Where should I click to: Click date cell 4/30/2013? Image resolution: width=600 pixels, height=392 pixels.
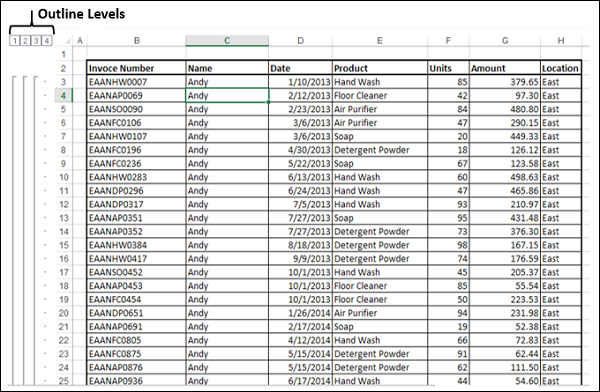point(300,150)
